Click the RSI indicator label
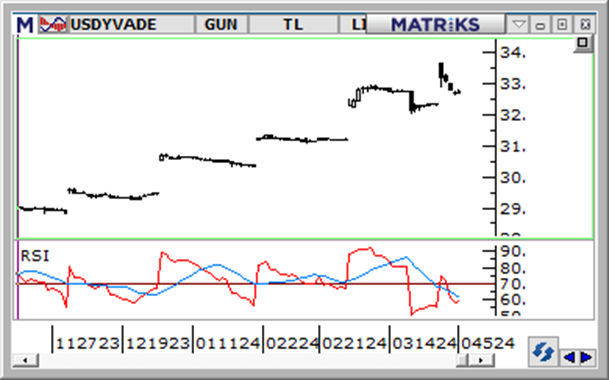609x380 pixels. click(x=35, y=256)
